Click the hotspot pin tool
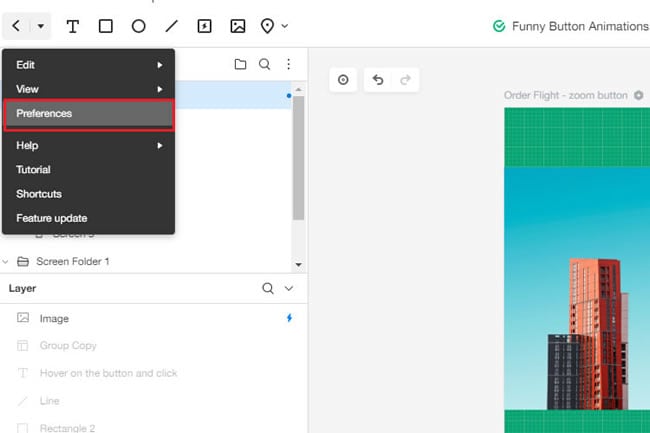The height and width of the screenshot is (433, 650). coord(267,26)
